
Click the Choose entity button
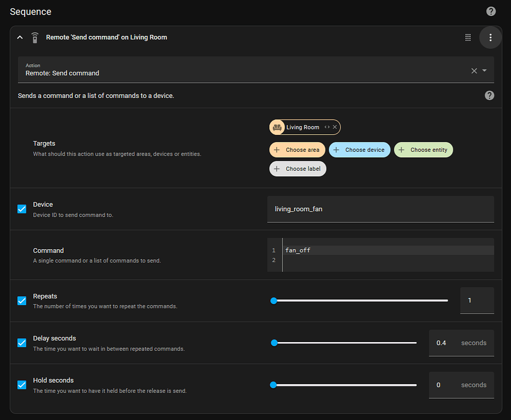coord(423,150)
